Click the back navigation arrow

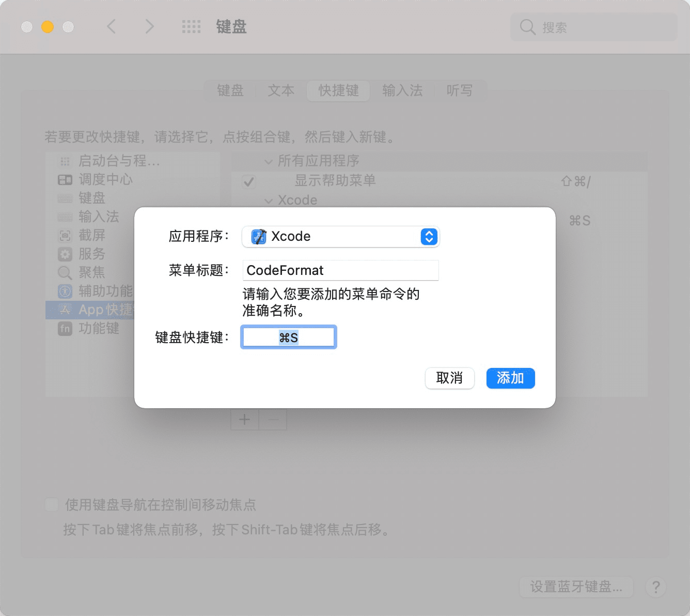(x=111, y=26)
